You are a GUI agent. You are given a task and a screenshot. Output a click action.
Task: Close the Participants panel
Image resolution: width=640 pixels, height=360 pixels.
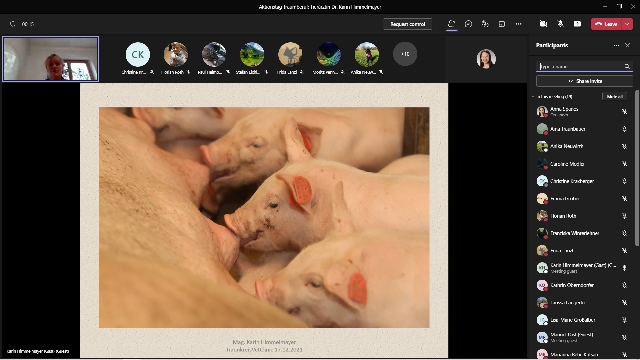click(x=628, y=45)
